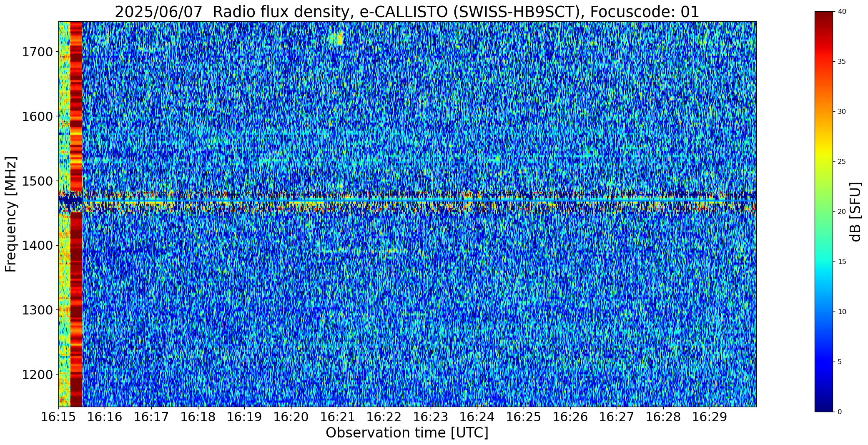Click the 16:21 time tick label
868x445 pixels.
pyautogui.click(x=338, y=417)
